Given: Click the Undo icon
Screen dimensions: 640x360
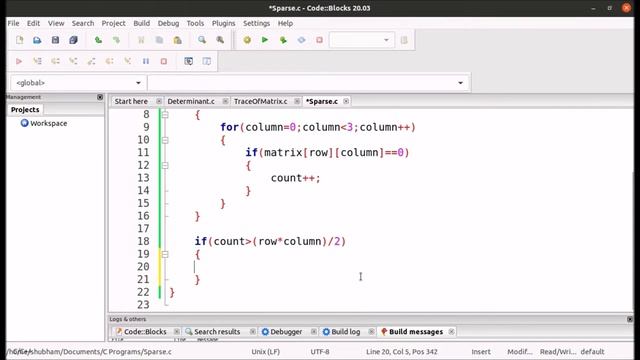Looking at the screenshot, I should pyautogui.click(x=98, y=40).
